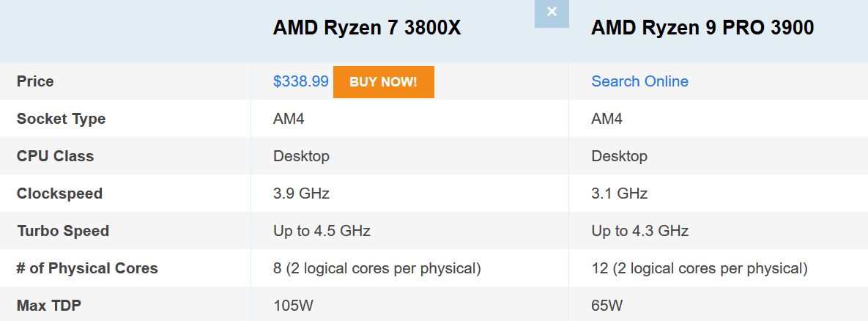Open the $338.99 price link
Viewport: 868px width, 321px height.
(300, 81)
